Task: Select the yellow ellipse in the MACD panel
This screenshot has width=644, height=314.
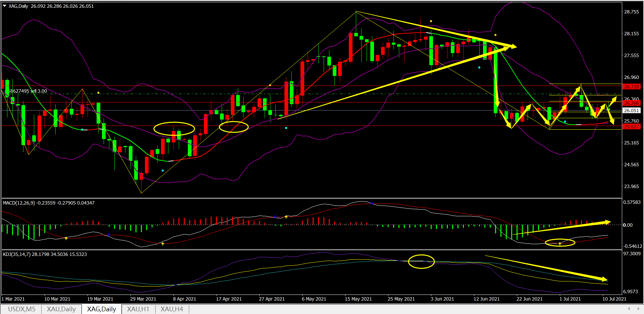Action: click(x=560, y=242)
